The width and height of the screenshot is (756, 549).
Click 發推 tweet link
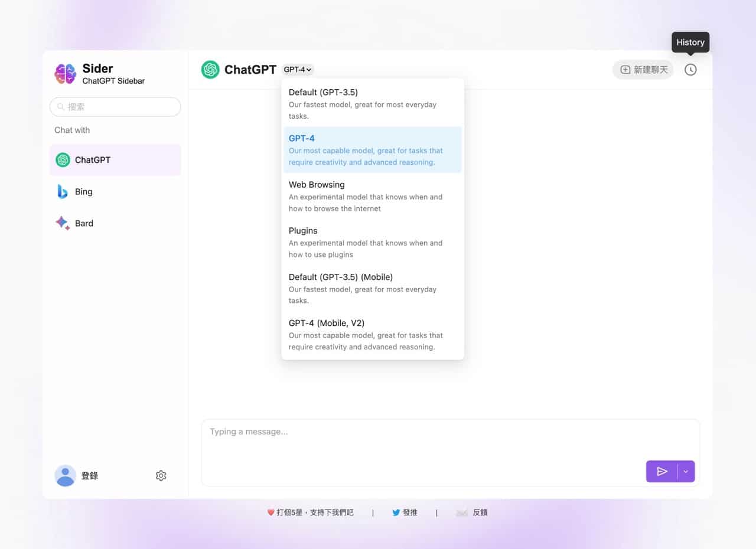[x=410, y=512]
